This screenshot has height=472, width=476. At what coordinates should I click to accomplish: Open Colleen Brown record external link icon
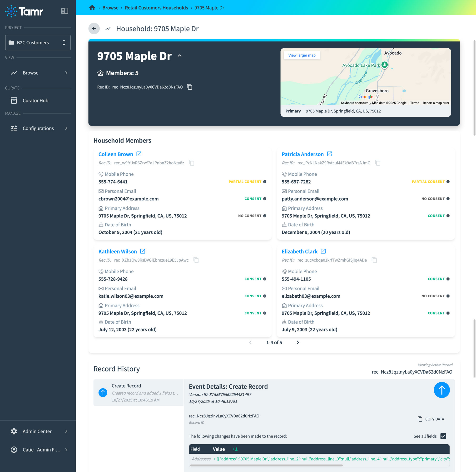(139, 154)
